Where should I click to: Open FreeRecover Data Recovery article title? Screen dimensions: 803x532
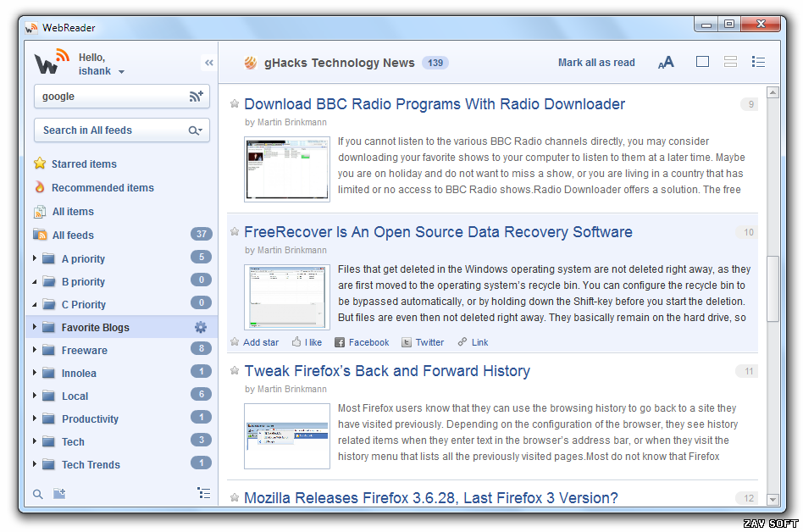pyautogui.click(x=438, y=232)
